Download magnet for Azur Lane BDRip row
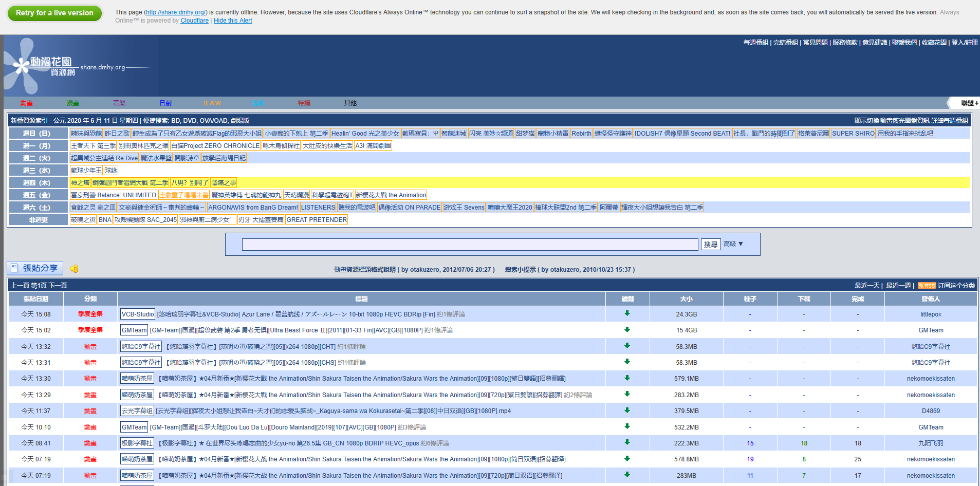This screenshot has width=980, height=486. pos(627,313)
